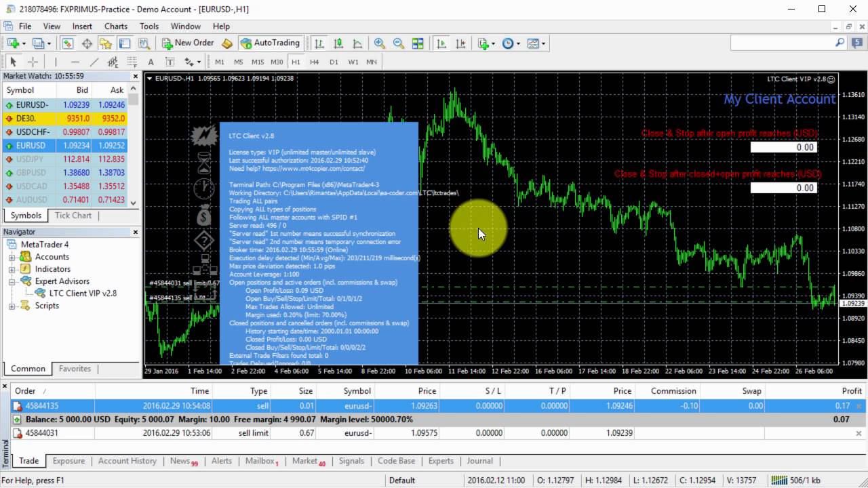The image size is (868, 488).
Task: Switch chart to candlesticks style
Action: pyautogui.click(x=338, y=43)
